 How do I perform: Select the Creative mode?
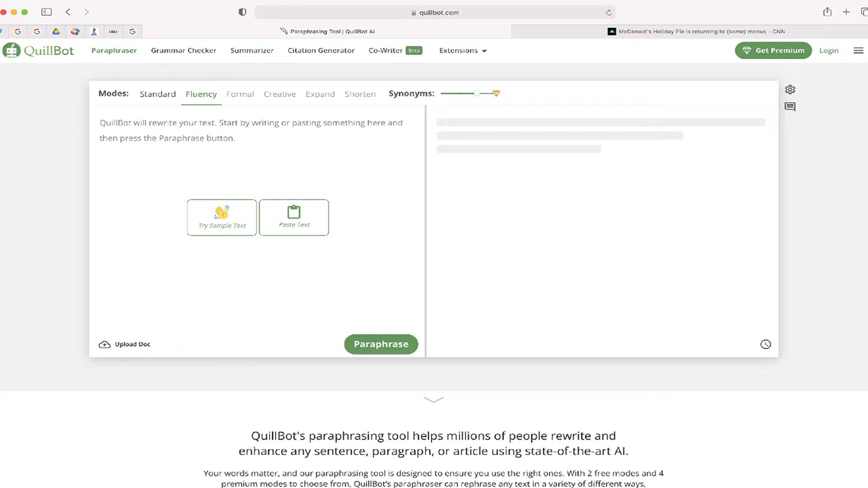(280, 94)
